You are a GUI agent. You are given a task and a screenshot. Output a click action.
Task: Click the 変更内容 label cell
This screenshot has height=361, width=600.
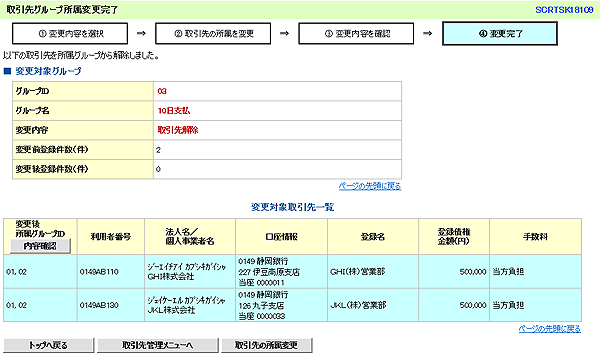[83, 130]
